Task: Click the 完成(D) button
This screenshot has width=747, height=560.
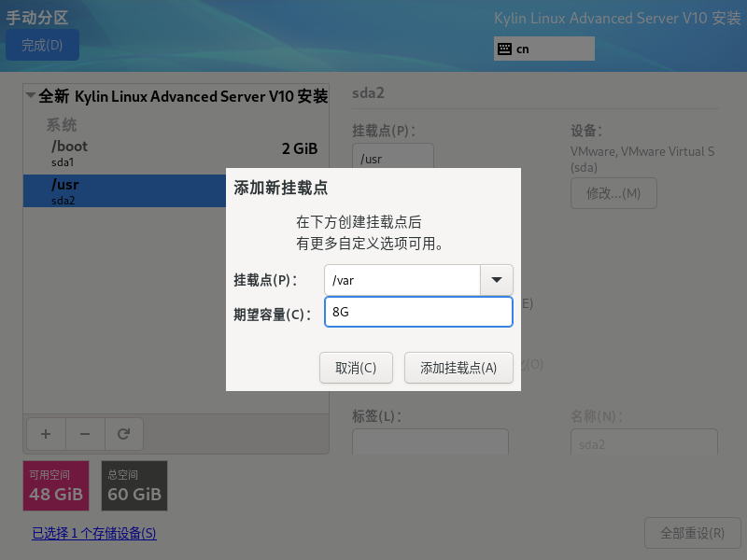Action: click(42, 45)
